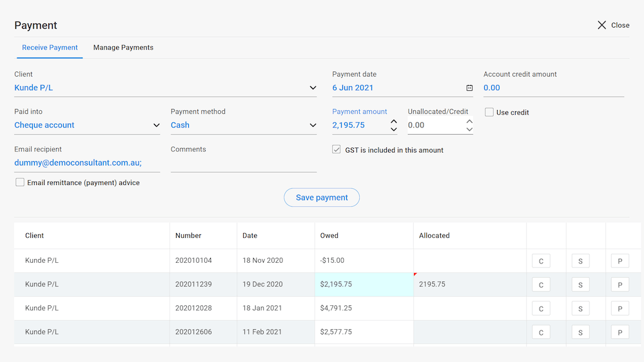Image resolution: width=644 pixels, height=362 pixels.
Task: Click the allocated value 2195.75
Action: 432,284
